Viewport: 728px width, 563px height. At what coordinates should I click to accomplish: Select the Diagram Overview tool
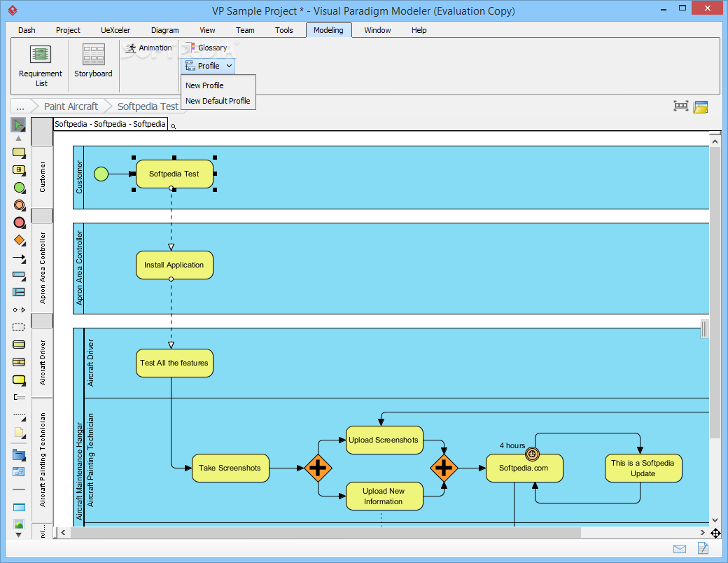[x=19, y=472]
